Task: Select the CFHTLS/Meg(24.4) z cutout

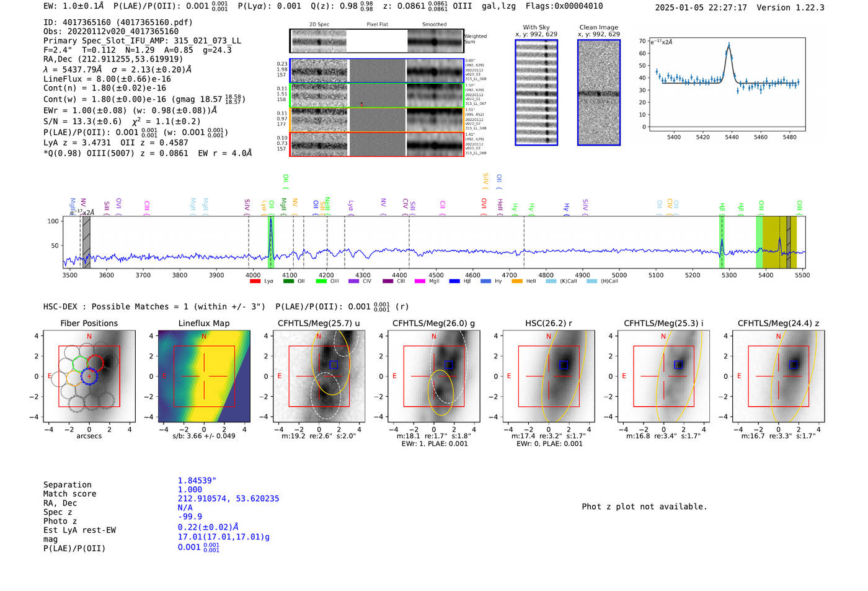Action: (778, 376)
